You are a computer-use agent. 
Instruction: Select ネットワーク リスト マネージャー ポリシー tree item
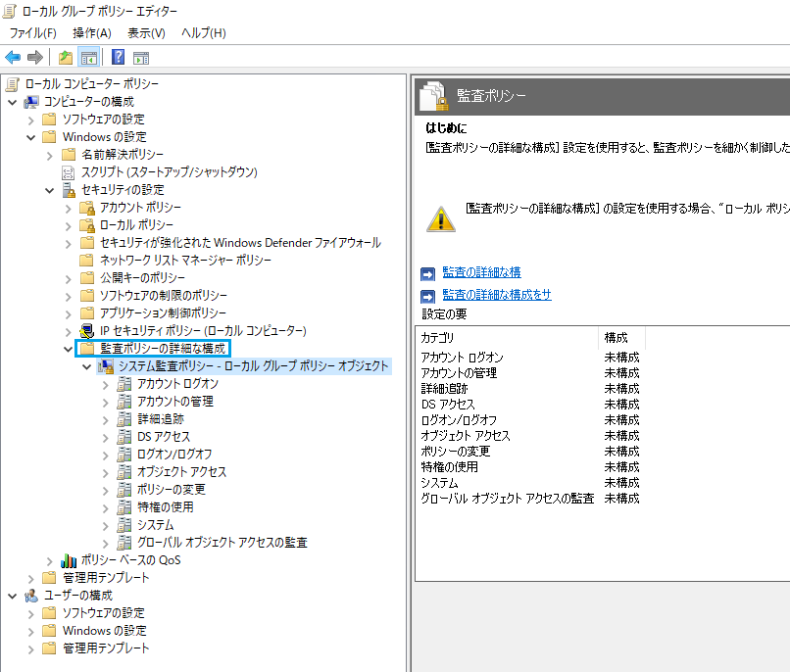[185, 261]
